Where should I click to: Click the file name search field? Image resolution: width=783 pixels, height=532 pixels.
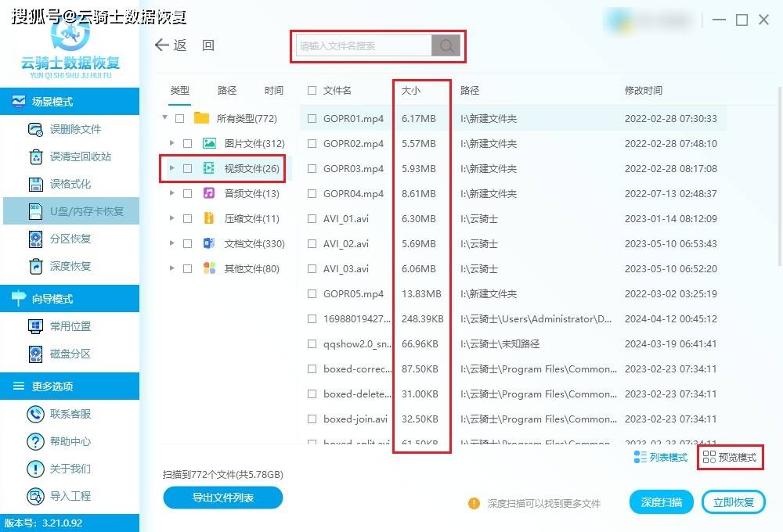364,46
